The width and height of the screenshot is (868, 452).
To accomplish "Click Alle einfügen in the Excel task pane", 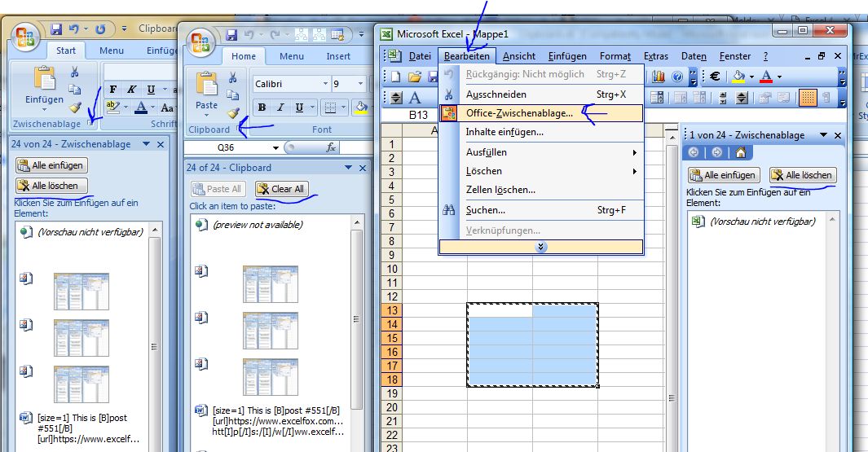I will [x=724, y=175].
